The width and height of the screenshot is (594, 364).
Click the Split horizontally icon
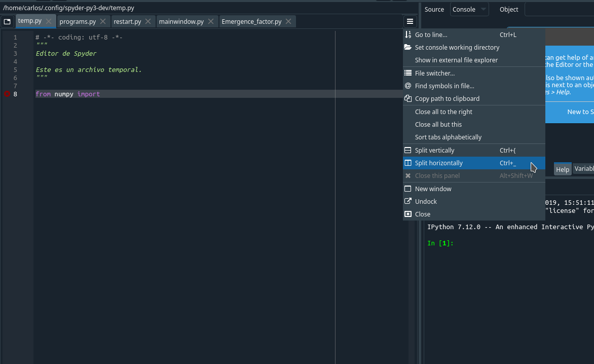[408, 163]
